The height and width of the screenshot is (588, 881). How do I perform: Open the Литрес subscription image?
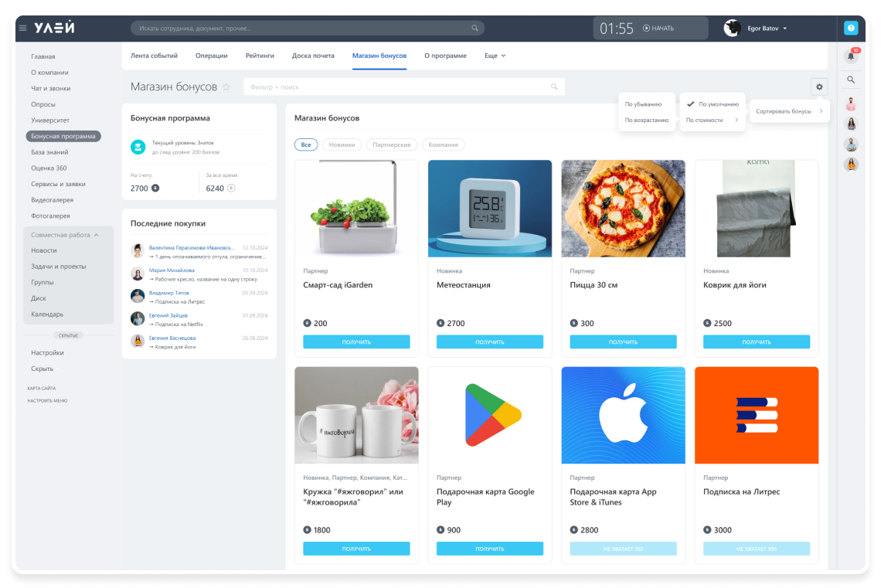tap(757, 415)
